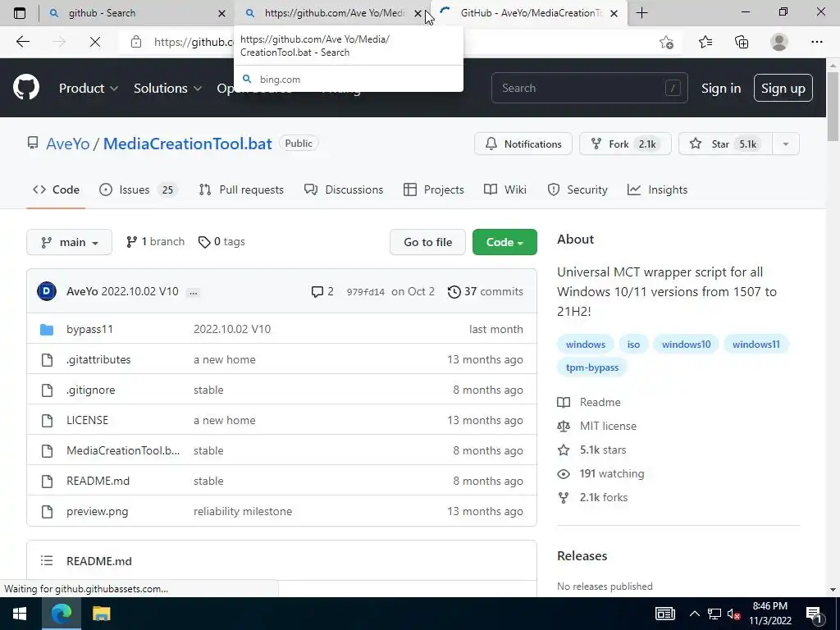Open the Pull requests tab
The width and height of the screenshot is (840, 630).
241,189
